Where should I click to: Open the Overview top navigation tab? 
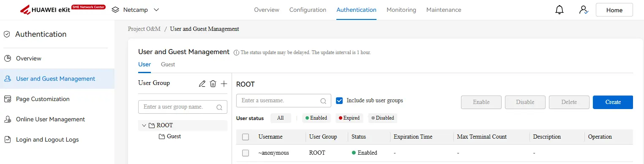[267, 10]
